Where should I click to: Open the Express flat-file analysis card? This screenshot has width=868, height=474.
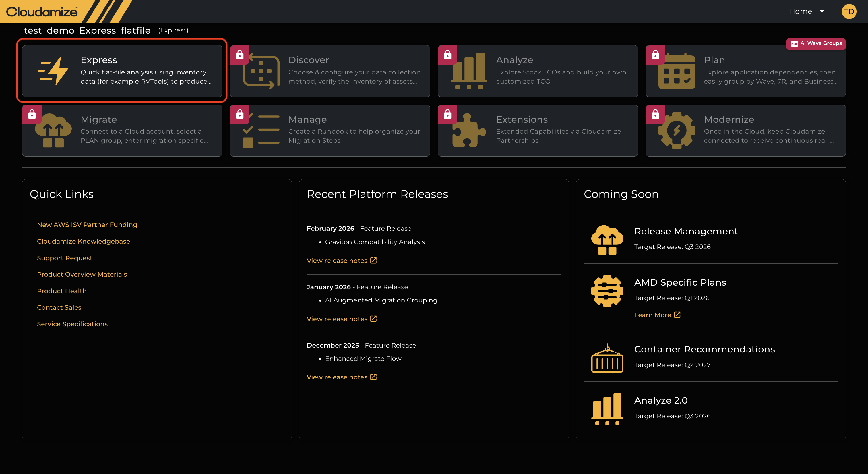(x=122, y=71)
